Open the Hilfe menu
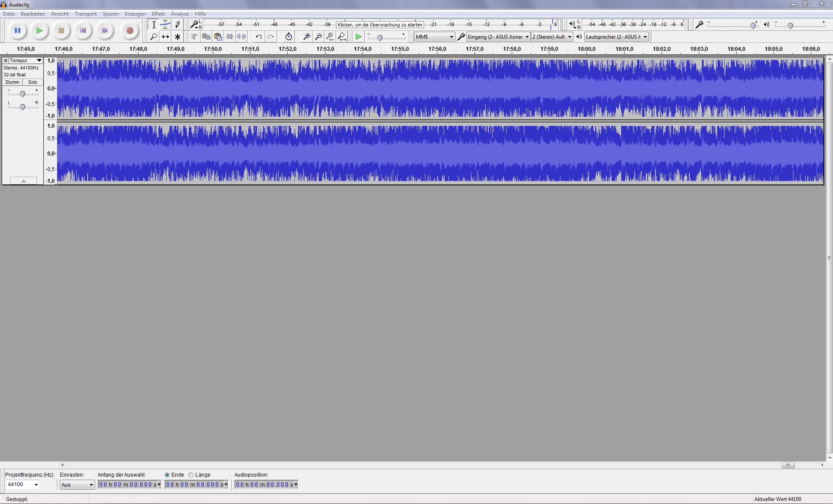The image size is (833, 504). click(x=200, y=14)
